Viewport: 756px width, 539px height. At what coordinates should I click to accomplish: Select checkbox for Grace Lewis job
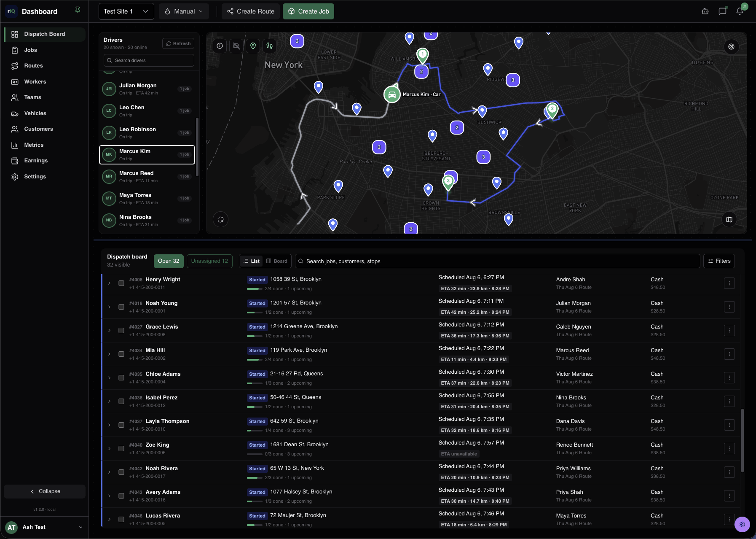121,331
